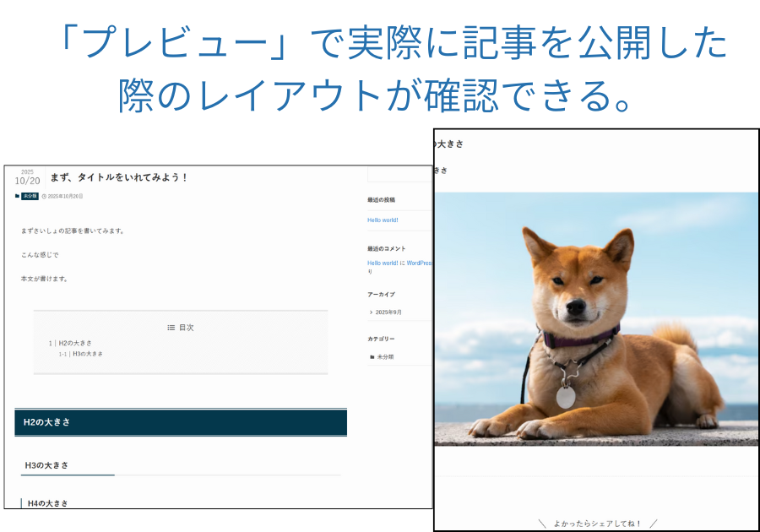
Task: Click the arrow icon before 2025年9月 archive
Action: 371,312
